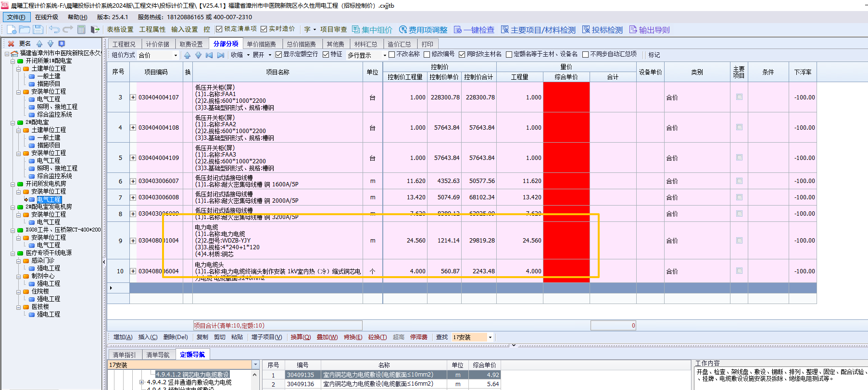Click the jump-to-last-row arrow icon
868x390 pixels.
221,55
